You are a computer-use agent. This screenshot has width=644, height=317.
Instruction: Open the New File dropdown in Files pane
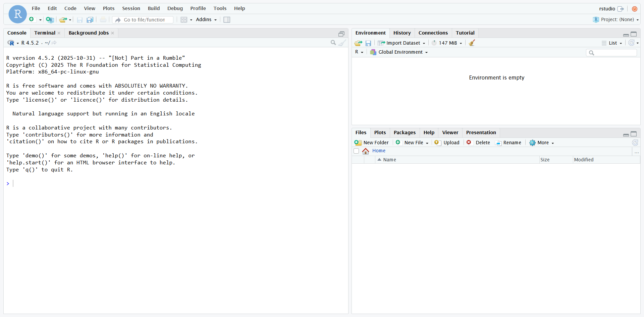[x=412, y=143]
